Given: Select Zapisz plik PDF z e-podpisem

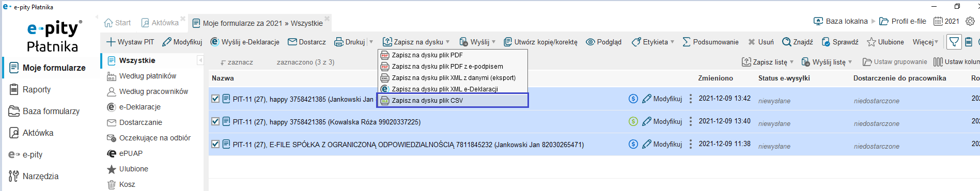Looking at the screenshot, I should pos(453,66).
